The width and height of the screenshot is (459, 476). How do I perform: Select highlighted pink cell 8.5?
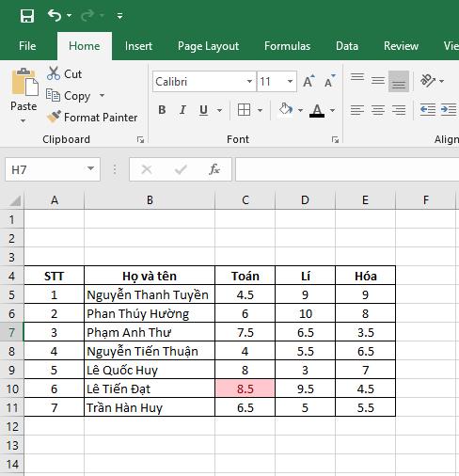(x=245, y=389)
